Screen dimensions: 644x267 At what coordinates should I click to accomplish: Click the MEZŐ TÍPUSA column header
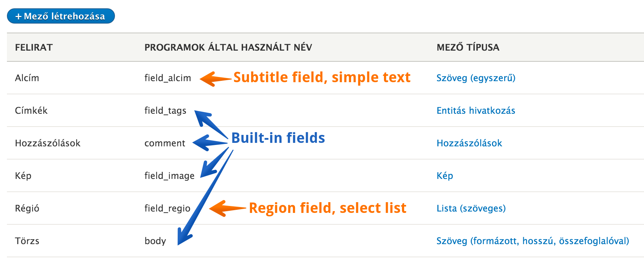click(x=468, y=48)
